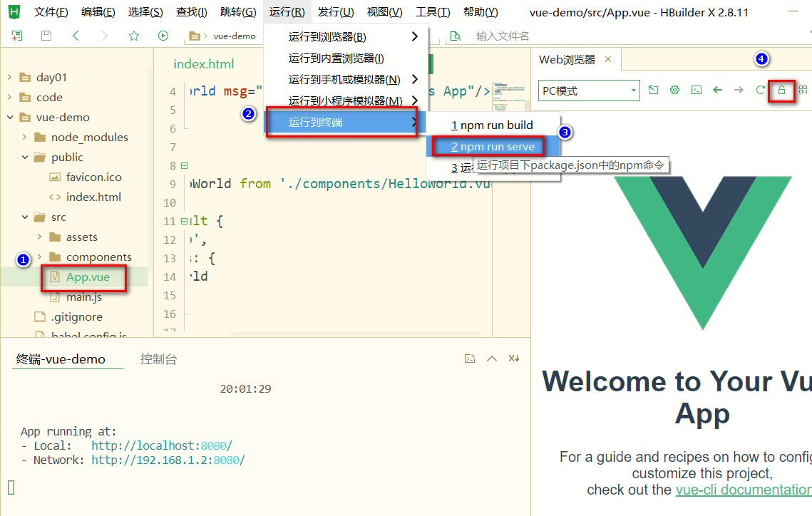Choose 运行到小程序模拟器(M) menu item

[x=346, y=100]
